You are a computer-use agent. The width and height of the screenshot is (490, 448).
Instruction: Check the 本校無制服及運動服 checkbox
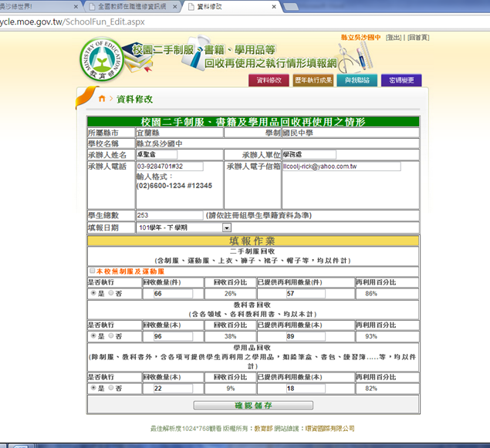point(92,271)
